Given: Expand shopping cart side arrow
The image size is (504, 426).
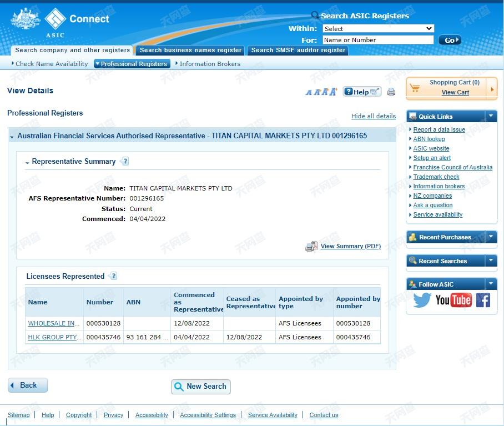Looking at the screenshot, I should pos(492,89).
